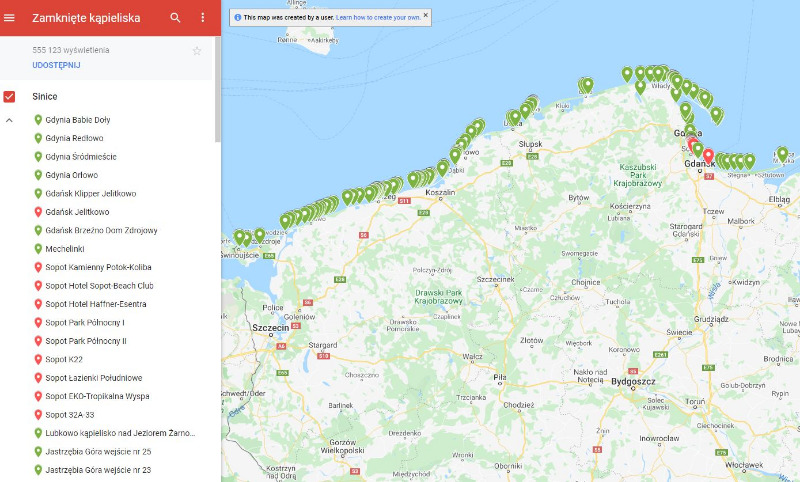800x482 pixels.
Task: Click the sidebar vertical scrollbar
Action: (217, 60)
